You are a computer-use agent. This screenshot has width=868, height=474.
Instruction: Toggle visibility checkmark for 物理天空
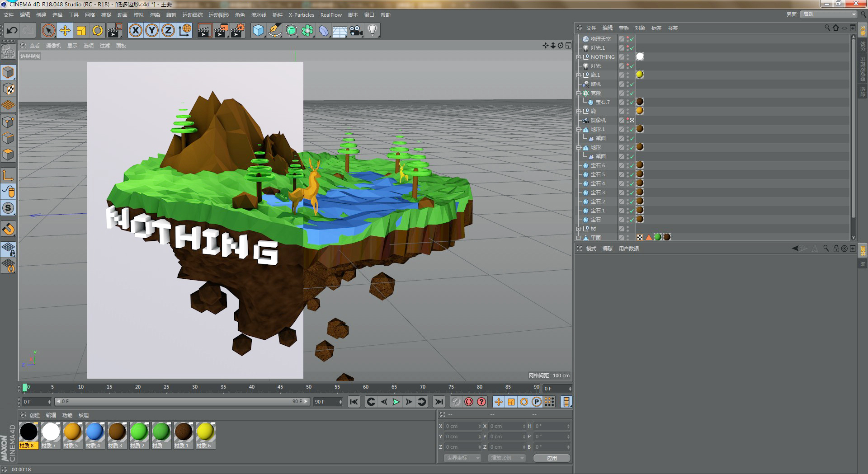click(632, 39)
